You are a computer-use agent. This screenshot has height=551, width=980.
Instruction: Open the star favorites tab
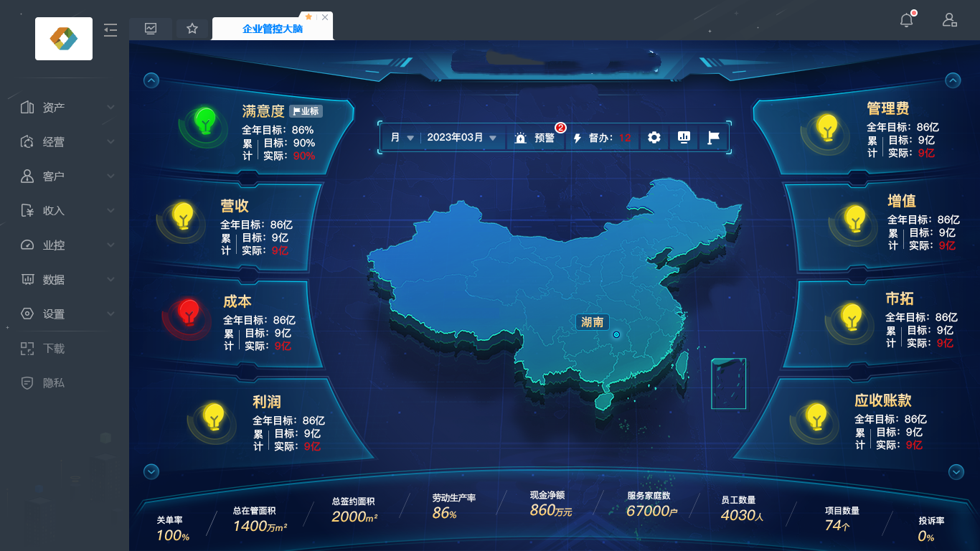click(192, 29)
